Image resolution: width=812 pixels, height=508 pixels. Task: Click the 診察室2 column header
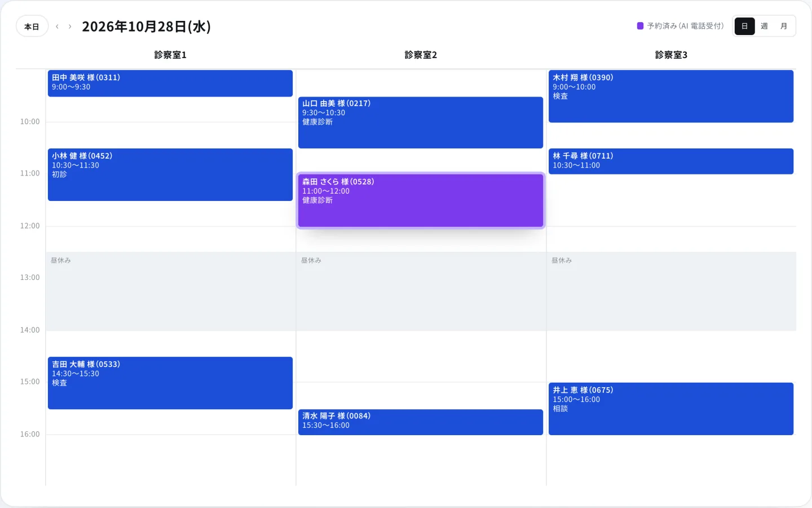pos(421,55)
